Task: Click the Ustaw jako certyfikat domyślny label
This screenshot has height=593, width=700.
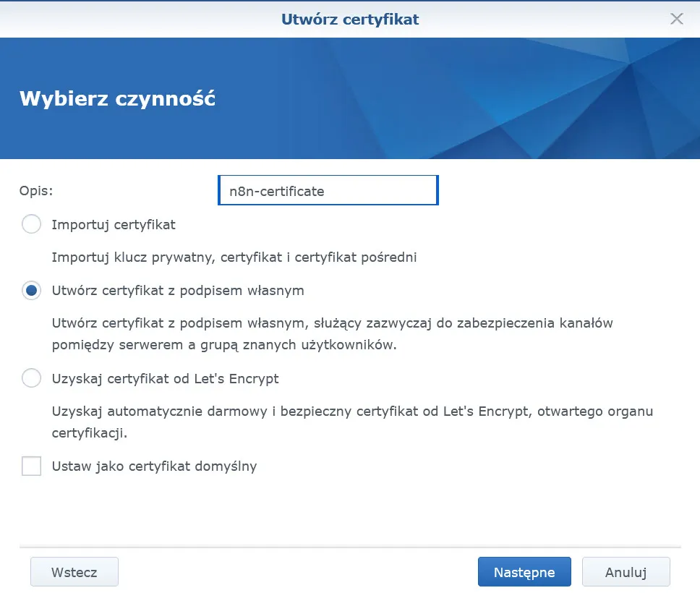Action: point(154,466)
